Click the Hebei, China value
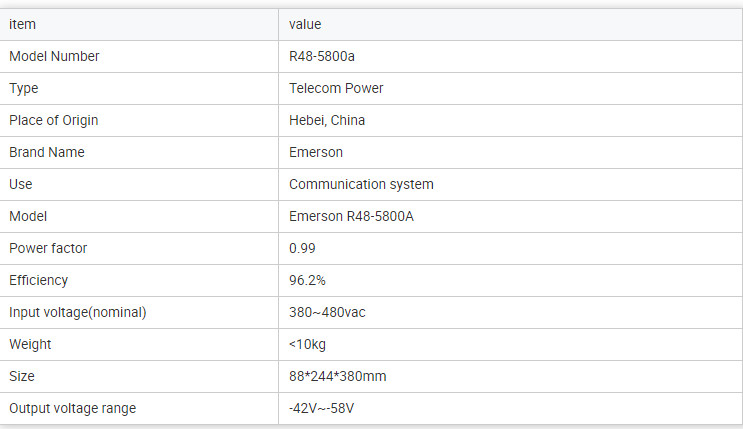Viewport: 743px width, 429px height. [327, 120]
